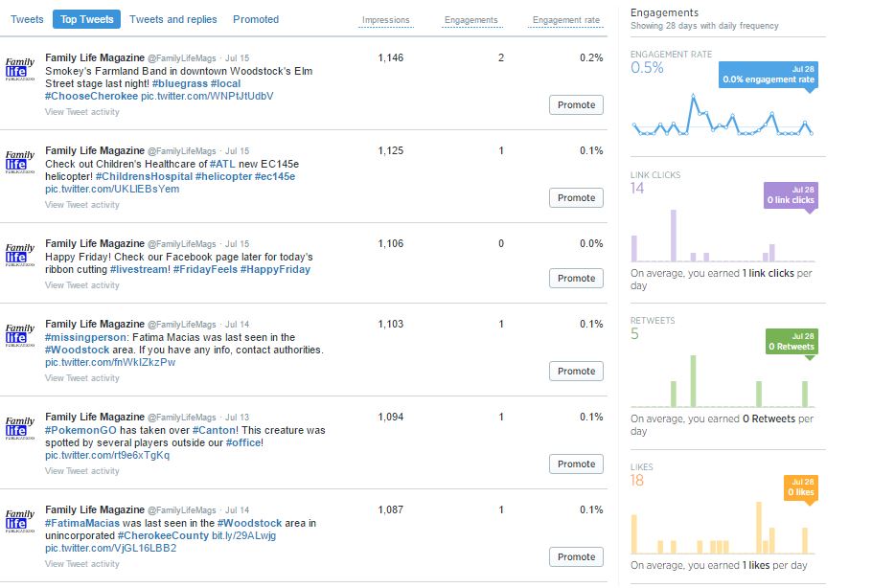Click the avatar next to the #PokemonGO tweet
Image resolution: width=872 pixels, height=588 pixels.
coord(20,429)
